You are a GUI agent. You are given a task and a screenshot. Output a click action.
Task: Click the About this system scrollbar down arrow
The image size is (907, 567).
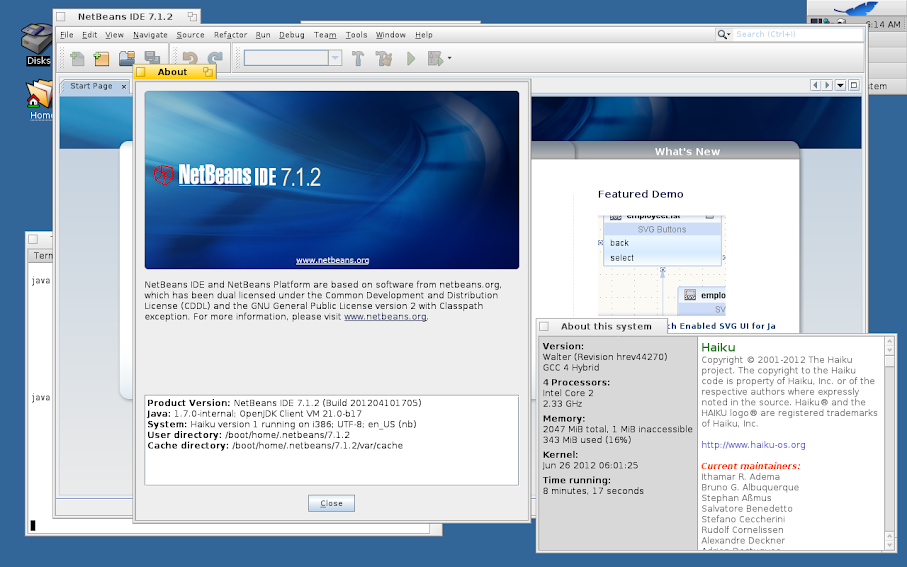click(x=890, y=546)
